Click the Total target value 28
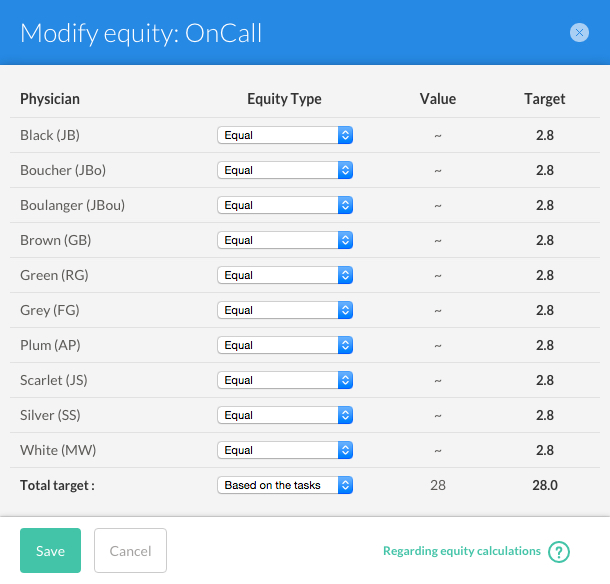The image size is (610, 584). (x=438, y=485)
